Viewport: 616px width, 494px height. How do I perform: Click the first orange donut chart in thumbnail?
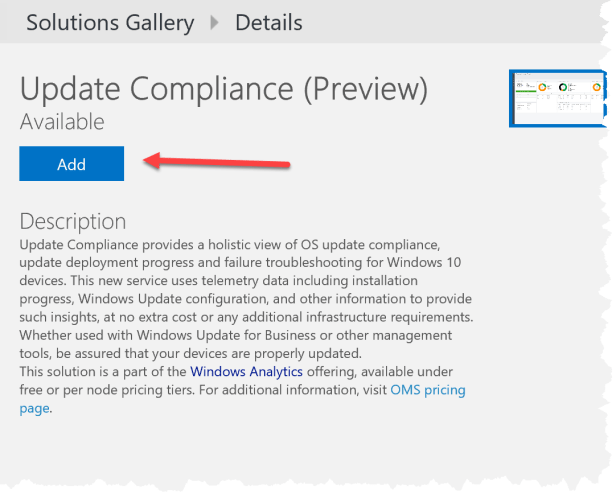pyautogui.click(x=544, y=88)
